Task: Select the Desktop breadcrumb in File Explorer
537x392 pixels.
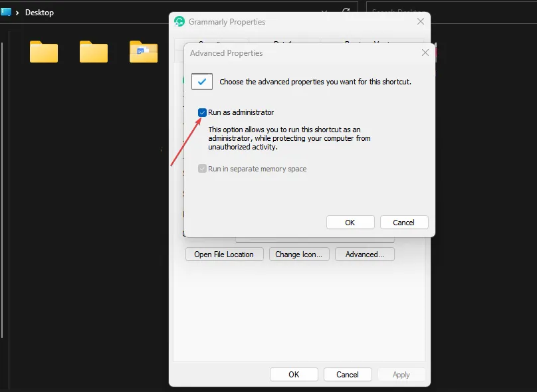Action: (39, 13)
